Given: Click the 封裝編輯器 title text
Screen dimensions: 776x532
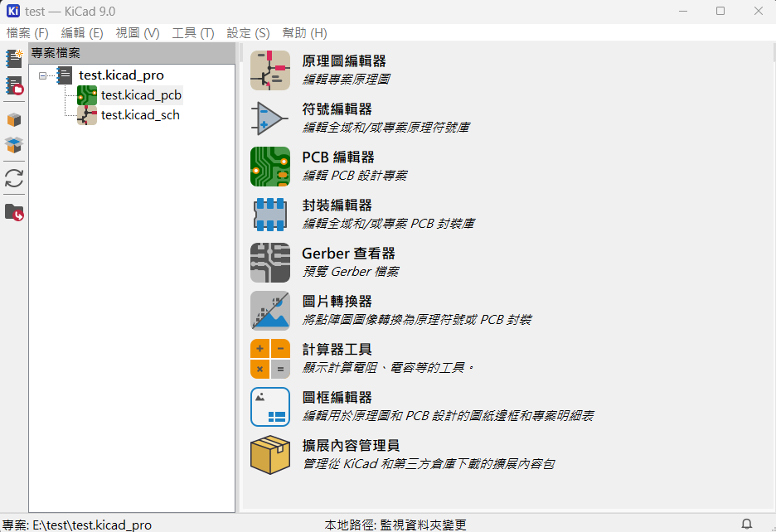Looking at the screenshot, I should 337,206.
